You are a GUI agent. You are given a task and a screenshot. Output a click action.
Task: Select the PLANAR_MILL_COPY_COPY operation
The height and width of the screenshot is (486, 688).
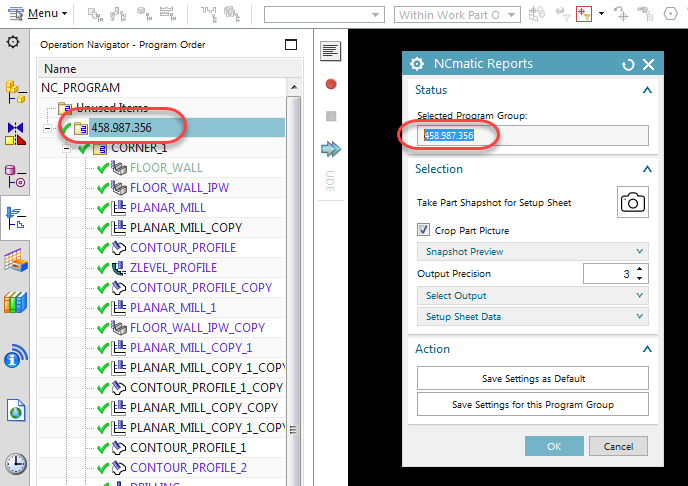tap(204, 407)
